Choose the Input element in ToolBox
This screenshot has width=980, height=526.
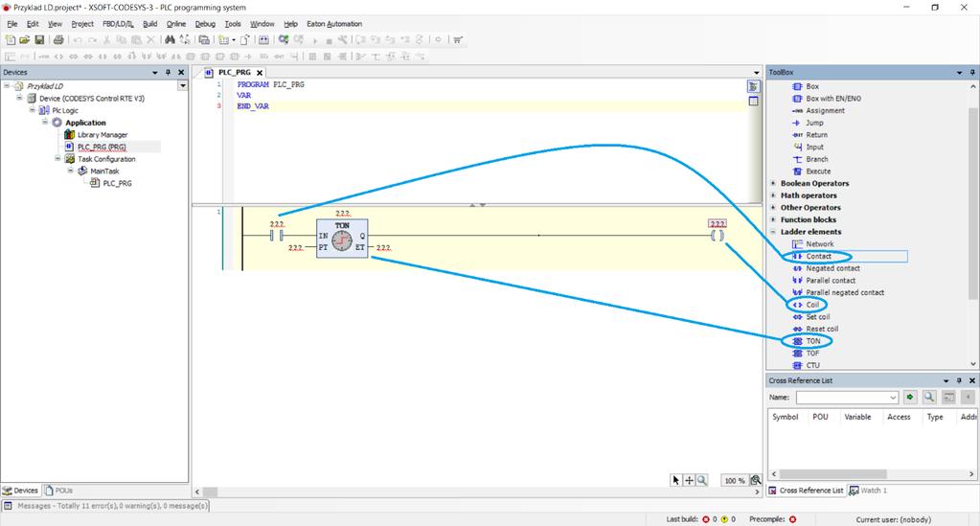click(809, 147)
